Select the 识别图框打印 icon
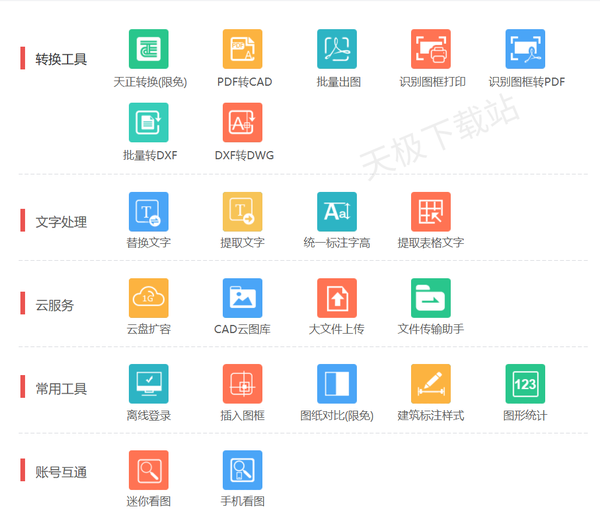The image size is (600, 518). coord(431,49)
